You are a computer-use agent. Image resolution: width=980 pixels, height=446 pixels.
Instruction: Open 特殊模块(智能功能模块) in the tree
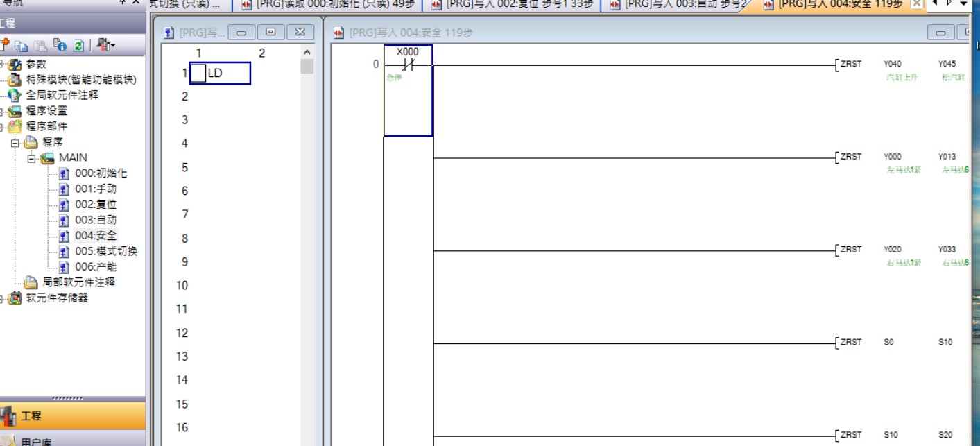(80, 80)
